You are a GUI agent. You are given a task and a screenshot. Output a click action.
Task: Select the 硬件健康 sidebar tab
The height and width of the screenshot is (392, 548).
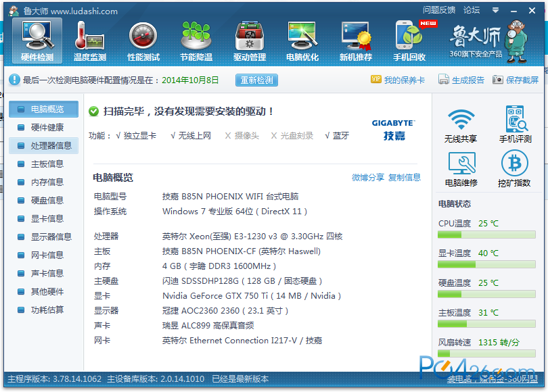tap(44, 128)
